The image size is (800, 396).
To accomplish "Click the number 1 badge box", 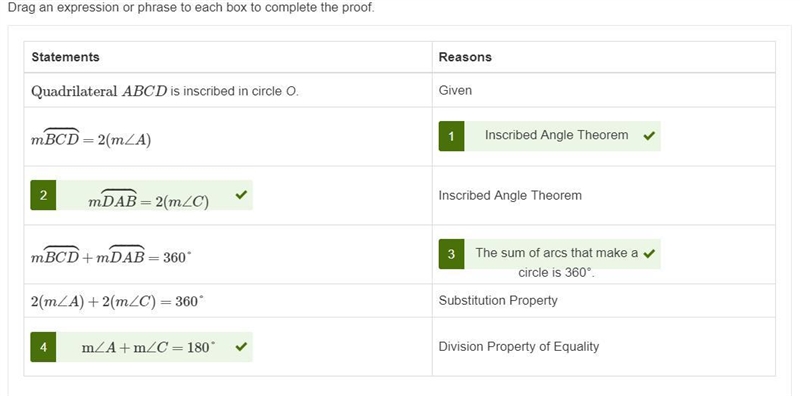I will point(452,136).
